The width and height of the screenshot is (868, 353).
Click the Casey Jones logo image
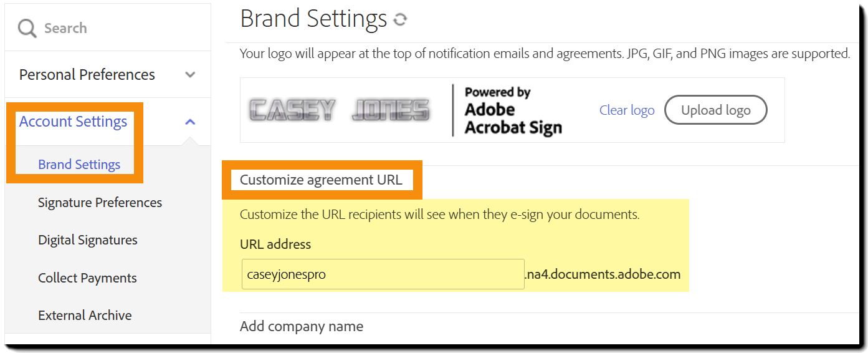pyautogui.click(x=340, y=110)
